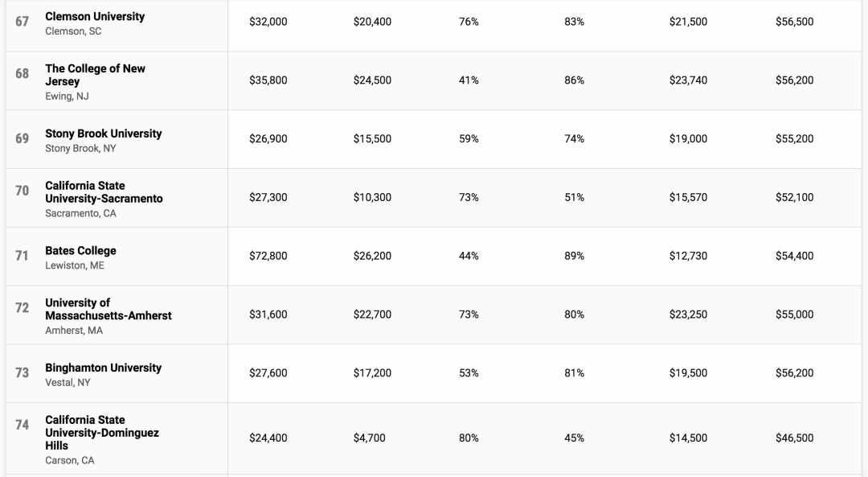Click Sacramento $15,570 debt value
The height and width of the screenshot is (477, 868).
point(688,198)
